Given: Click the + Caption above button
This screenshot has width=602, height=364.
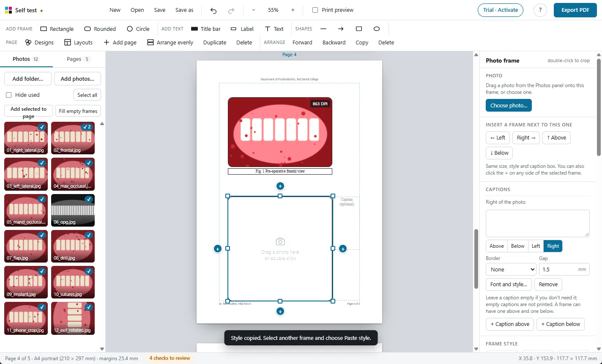Looking at the screenshot, I should tap(509, 324).
